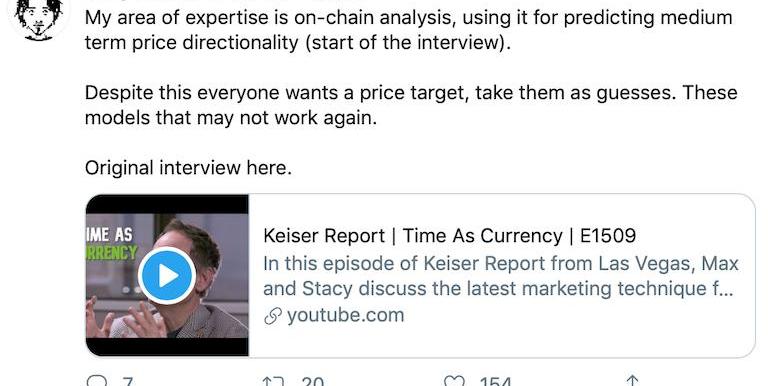Open the author's sketch avatar
The width and height of the screenshot is (768, 386).
pos(38,19)
